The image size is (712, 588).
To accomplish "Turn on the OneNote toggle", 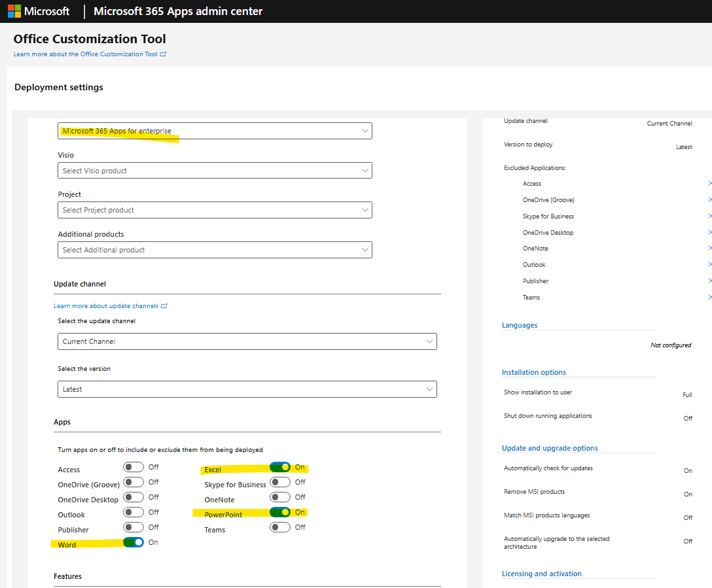I will coord(279,497).
